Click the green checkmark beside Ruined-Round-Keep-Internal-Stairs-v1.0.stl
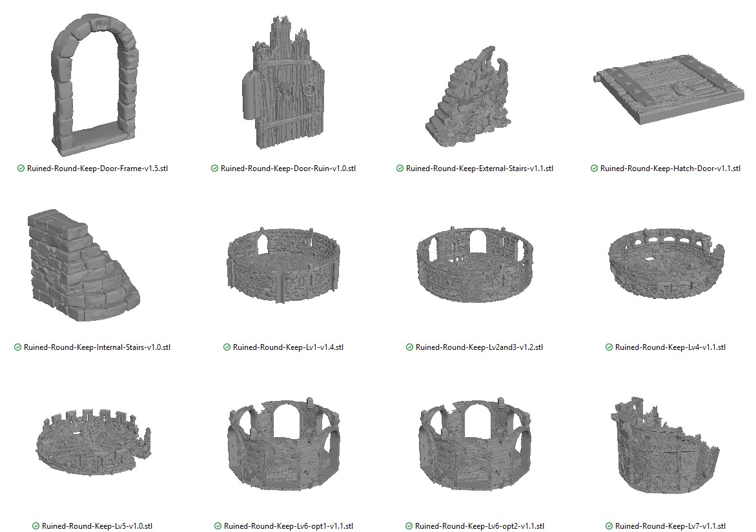The width and height of the screenshot is (756, 532). click(17, 347)
